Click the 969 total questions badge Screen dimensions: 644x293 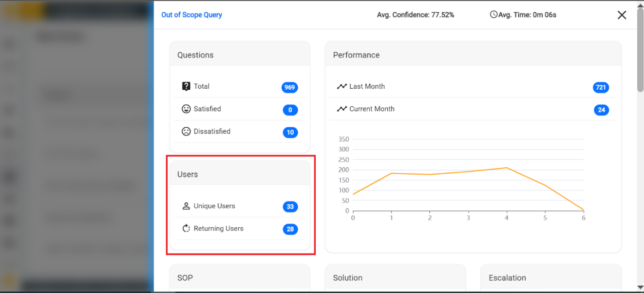[x=289, y=87]
